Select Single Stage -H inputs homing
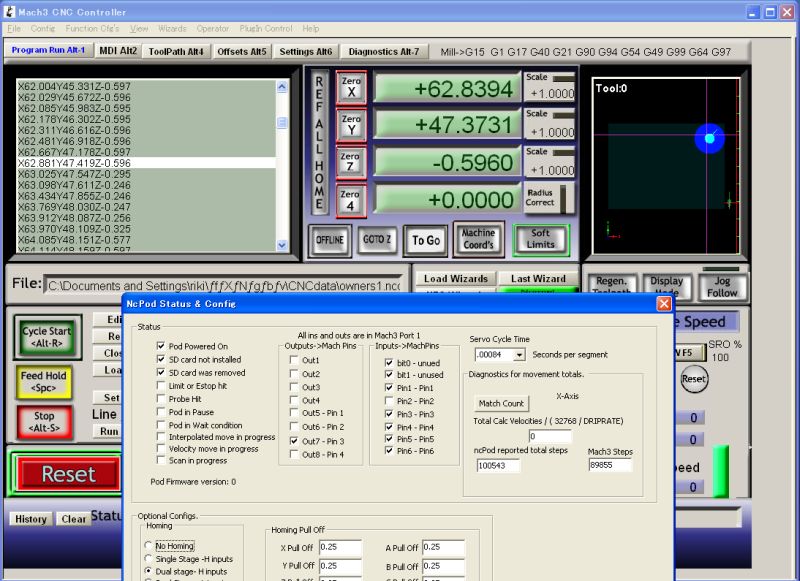Viewport: 800px width, 581px height. [x=148, y=559]
